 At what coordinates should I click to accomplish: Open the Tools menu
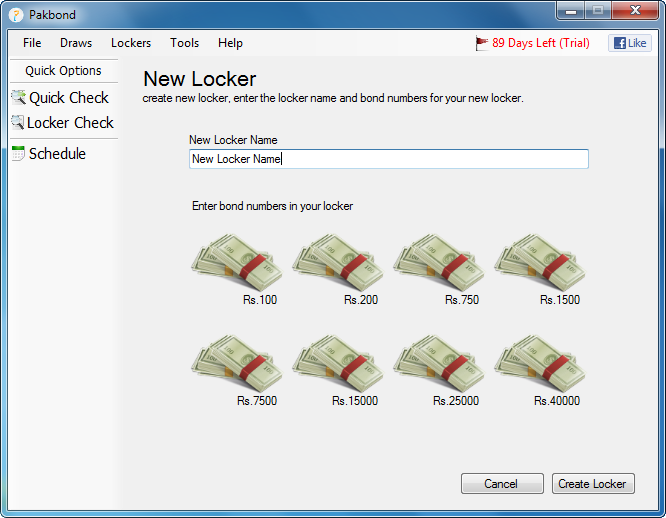coord(184,43)
